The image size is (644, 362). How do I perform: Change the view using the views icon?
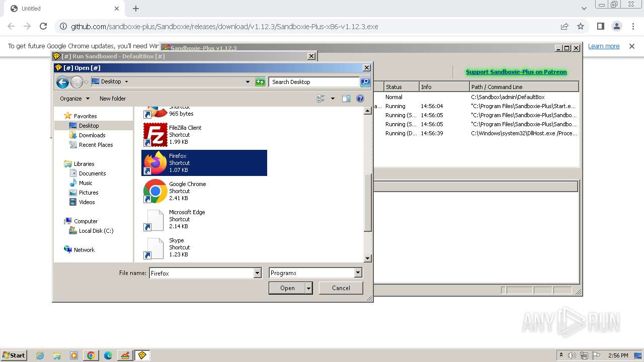tap(320, 99)
